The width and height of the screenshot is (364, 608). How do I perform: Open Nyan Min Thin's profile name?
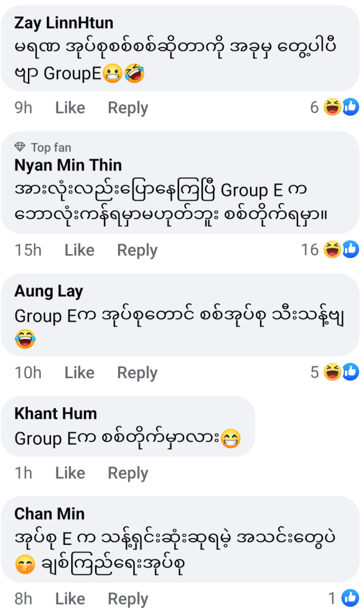pos(68,165)
